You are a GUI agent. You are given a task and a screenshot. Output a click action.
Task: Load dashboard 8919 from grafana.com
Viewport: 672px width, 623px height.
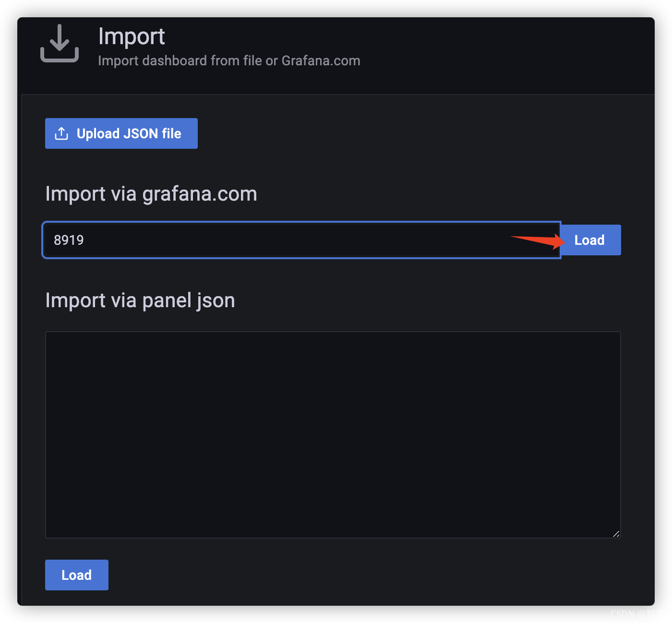coord(591,240)
